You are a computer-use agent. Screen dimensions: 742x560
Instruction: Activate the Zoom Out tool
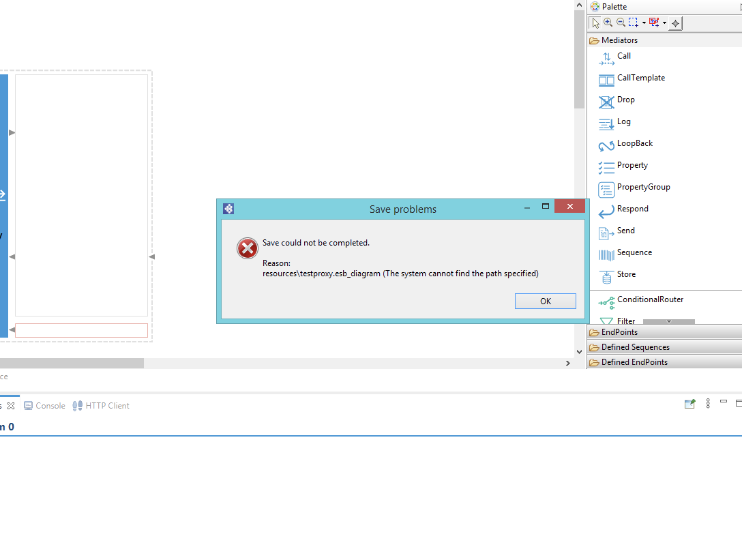(620, 23)
